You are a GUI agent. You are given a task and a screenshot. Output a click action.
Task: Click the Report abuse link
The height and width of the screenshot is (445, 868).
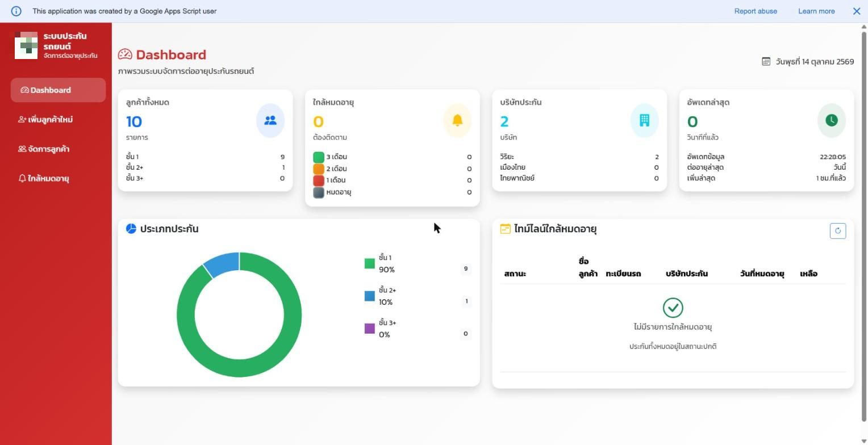tap(756, 11)
